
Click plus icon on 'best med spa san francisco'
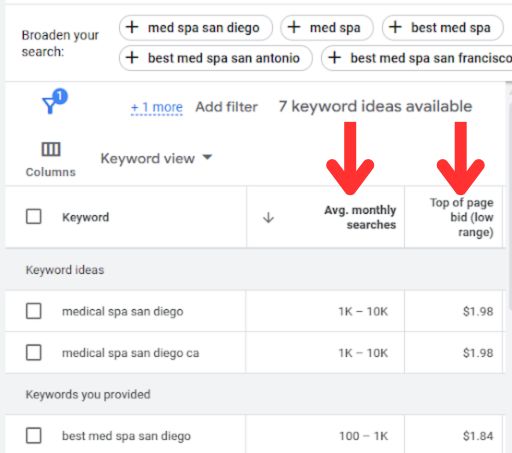[334, 58]
